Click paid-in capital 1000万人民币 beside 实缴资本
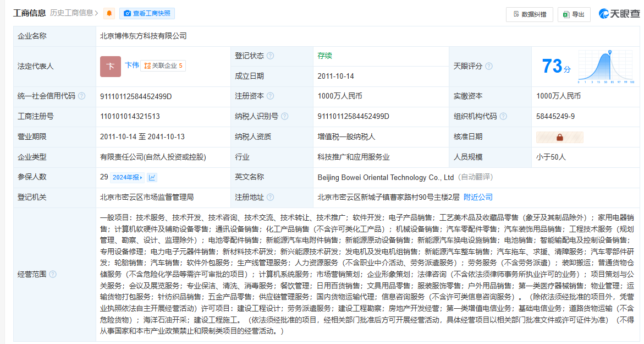Image resolution: width=644 pixels, height=344 pixels. click(x=558, y=96)
